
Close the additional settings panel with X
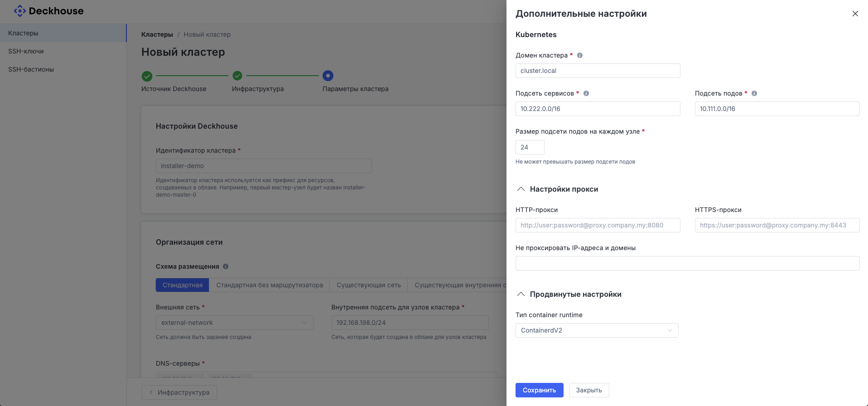[855, 14]
